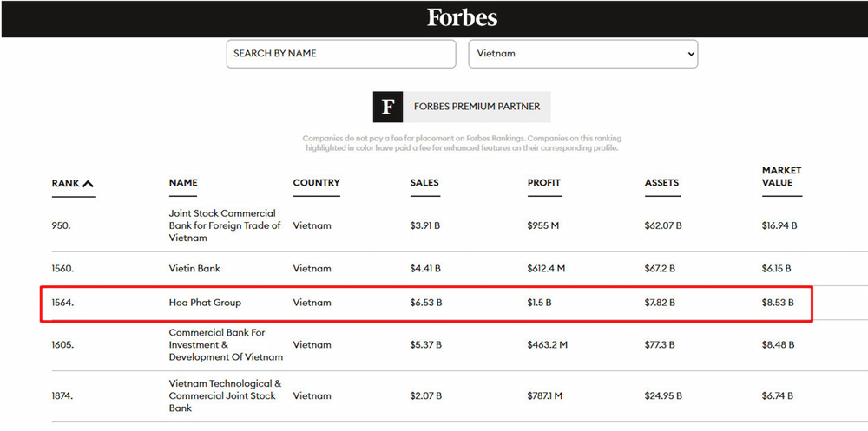Sort table by Assets column header

pos(662,183)
